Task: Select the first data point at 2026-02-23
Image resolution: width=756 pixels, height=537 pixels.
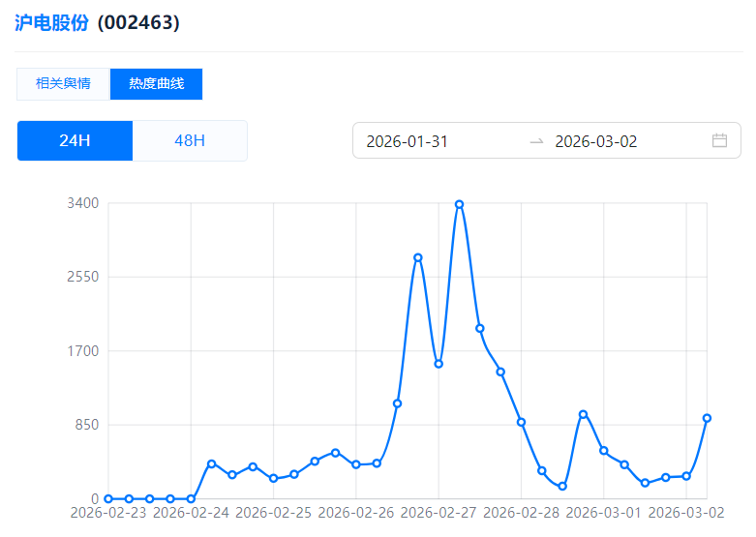Action: click(108, 498)
